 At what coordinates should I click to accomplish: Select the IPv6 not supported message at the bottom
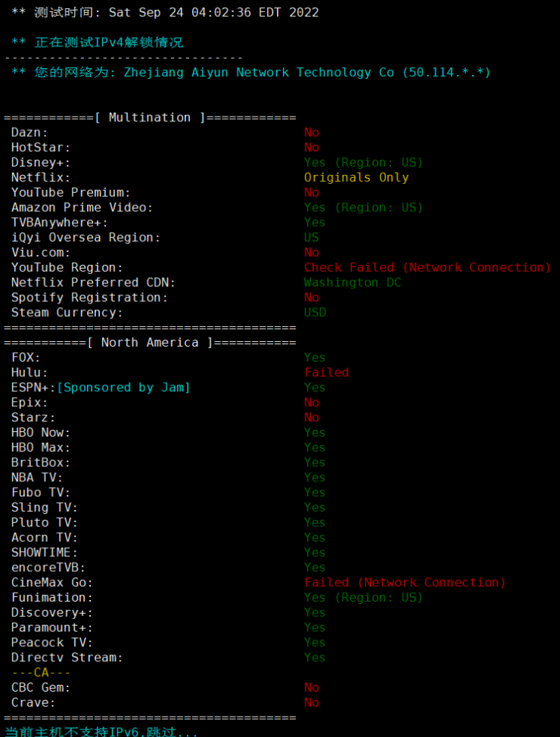tap(101, 732)
